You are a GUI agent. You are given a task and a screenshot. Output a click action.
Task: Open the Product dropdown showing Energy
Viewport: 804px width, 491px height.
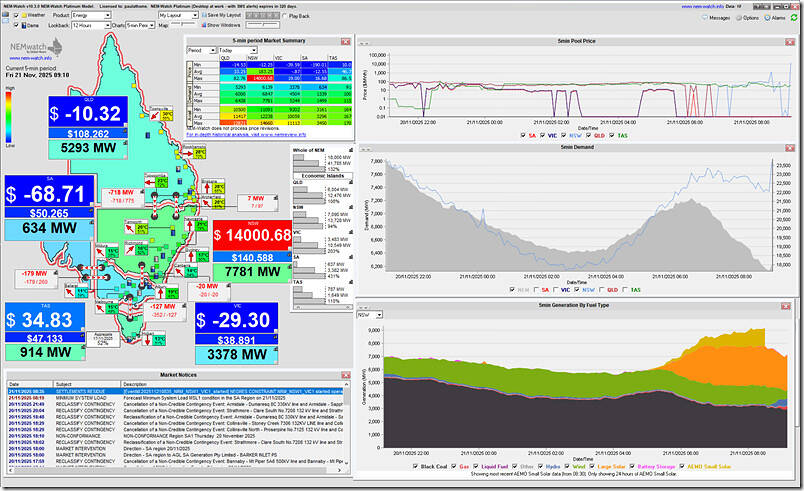(x=91, y=15)
